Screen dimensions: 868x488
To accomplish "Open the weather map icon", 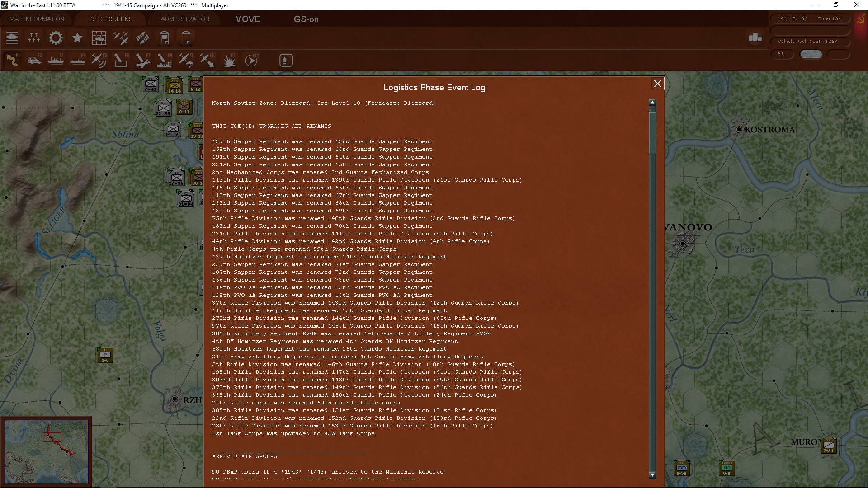I will click(x=99, y=38).
